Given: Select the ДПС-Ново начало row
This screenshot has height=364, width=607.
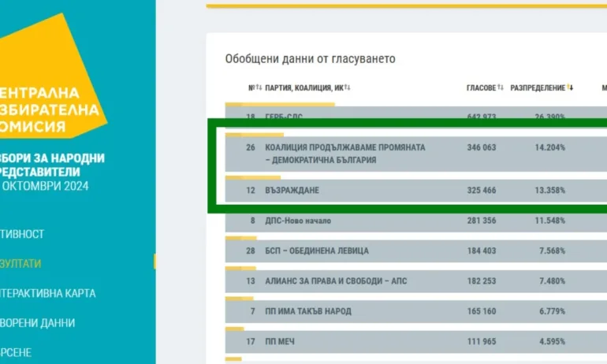Looking at the screenshot, I should point(416,221).
